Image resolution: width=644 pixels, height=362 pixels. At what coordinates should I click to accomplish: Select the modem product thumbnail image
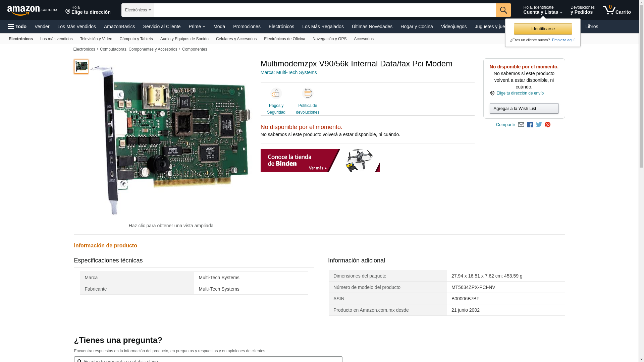click(81, 67)
